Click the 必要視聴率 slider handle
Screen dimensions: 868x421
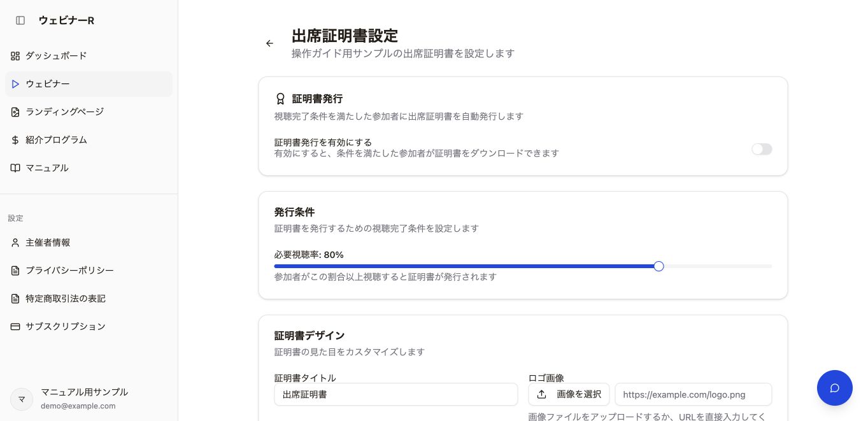(658, 266)
